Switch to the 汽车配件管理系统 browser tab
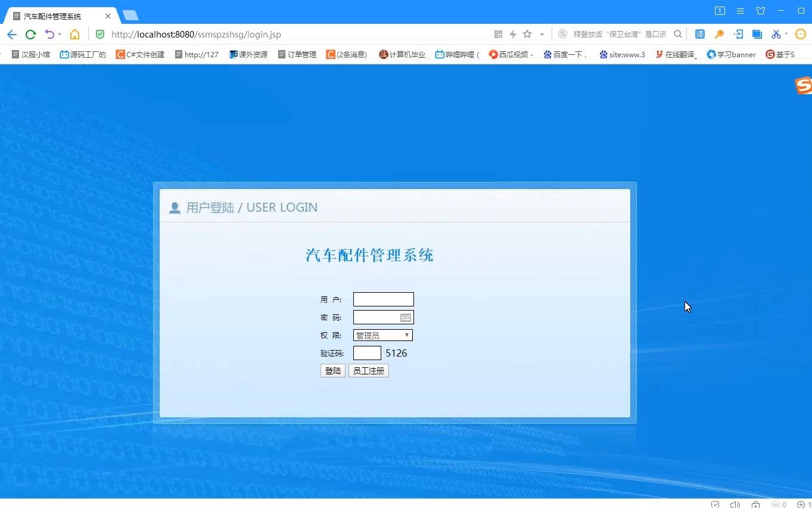This screenshot has height=508, width=812. 54,16
